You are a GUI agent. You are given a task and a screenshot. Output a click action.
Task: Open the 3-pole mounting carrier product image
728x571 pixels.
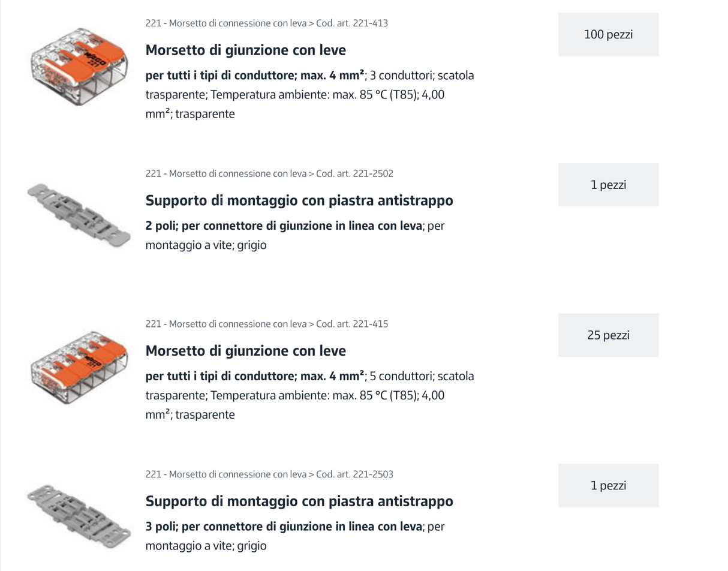point(79,516)
